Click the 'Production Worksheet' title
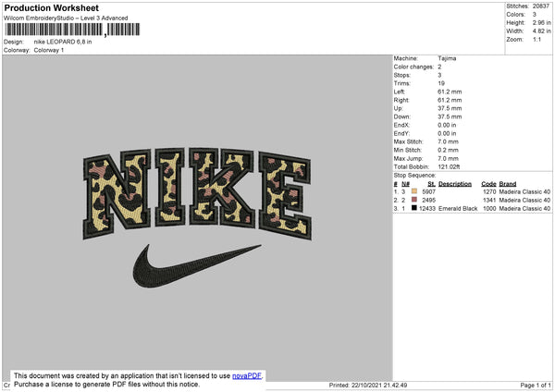This screenshot has width=555, height=392. click(51, 7)
